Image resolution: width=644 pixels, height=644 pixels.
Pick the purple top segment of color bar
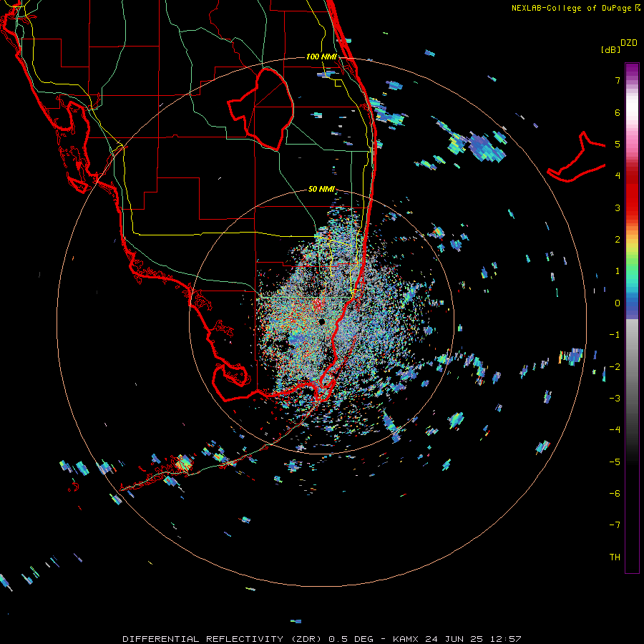pyautogui.click(x=632, y=71)
